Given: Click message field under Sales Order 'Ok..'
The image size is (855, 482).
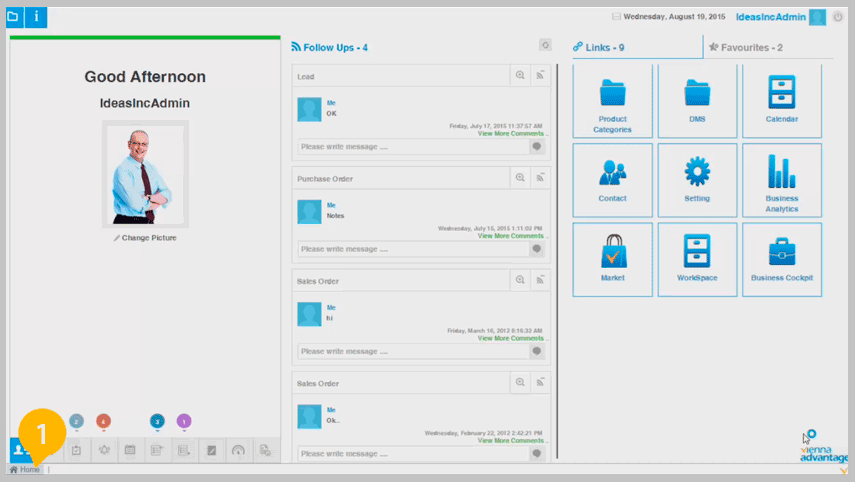Looking at the screenshot, I should click(414, 454).
